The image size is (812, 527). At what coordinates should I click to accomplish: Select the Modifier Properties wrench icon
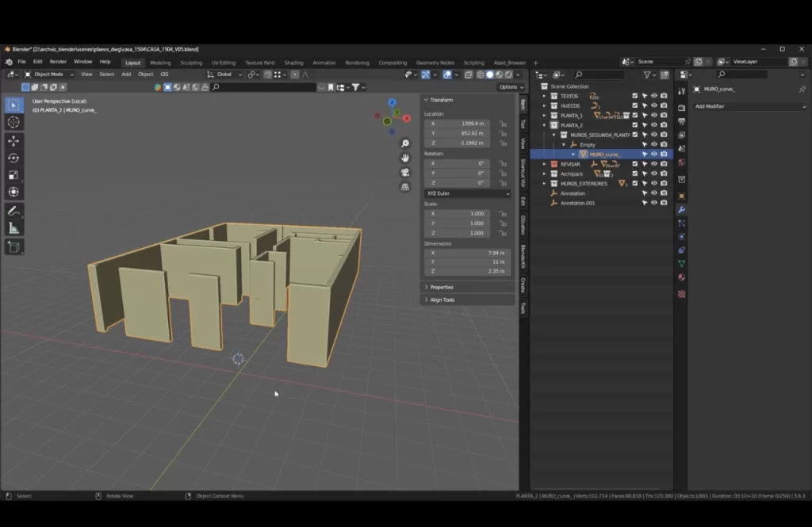680,208
